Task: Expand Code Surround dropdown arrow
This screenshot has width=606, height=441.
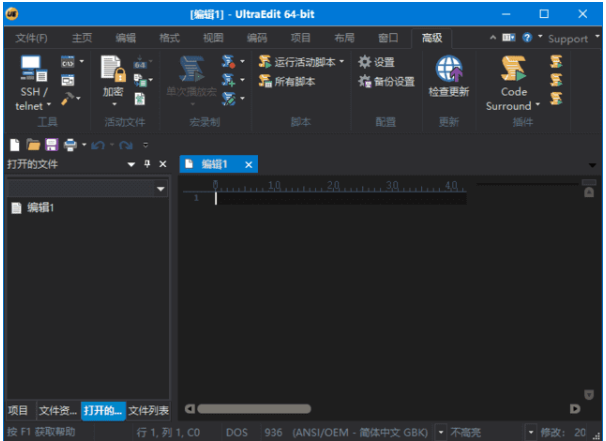Action: point(538,105)
